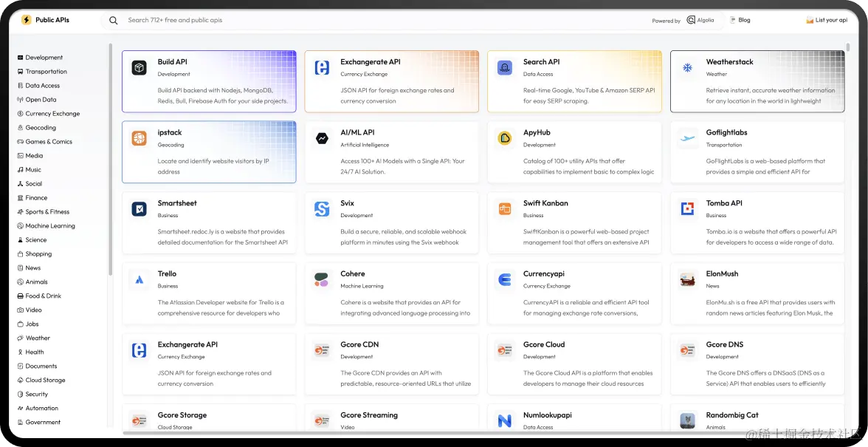
Task: Click the Randombig Cat picture icon
Action: point(687,421)
